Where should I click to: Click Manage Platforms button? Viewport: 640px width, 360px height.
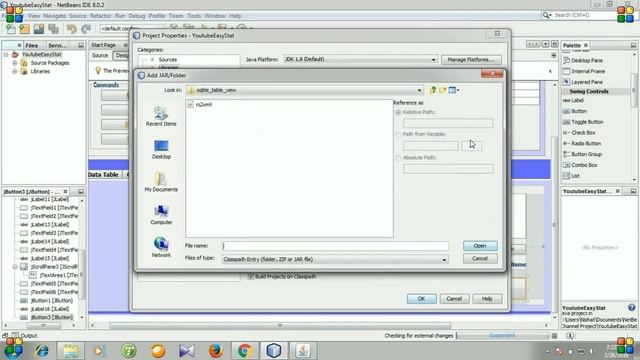coord(471,60)
